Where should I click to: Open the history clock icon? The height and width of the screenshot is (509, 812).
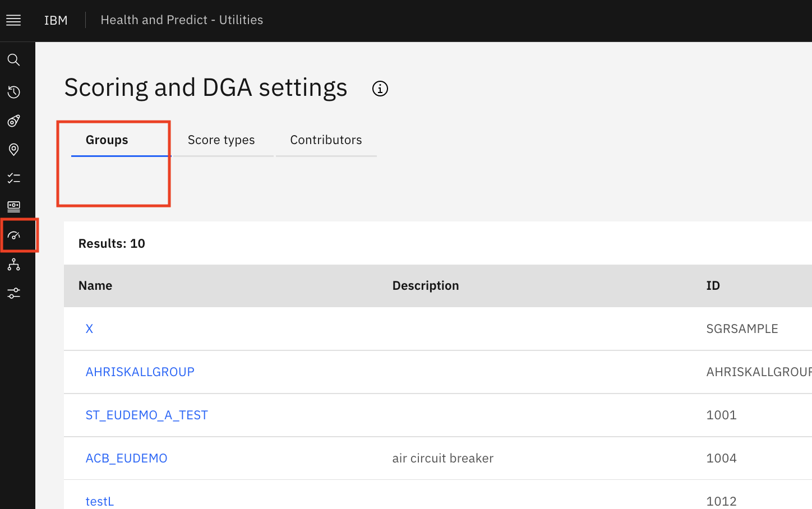(x=14, y=92)
